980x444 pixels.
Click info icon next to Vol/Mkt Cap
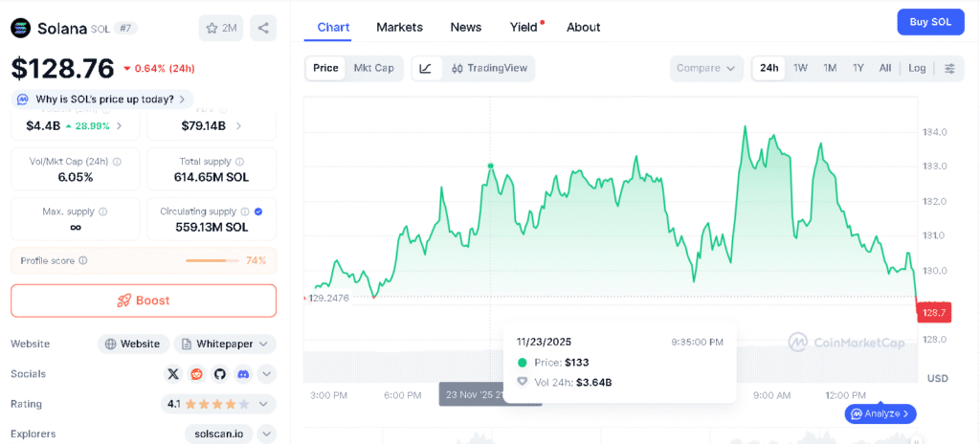coord(117,162)
